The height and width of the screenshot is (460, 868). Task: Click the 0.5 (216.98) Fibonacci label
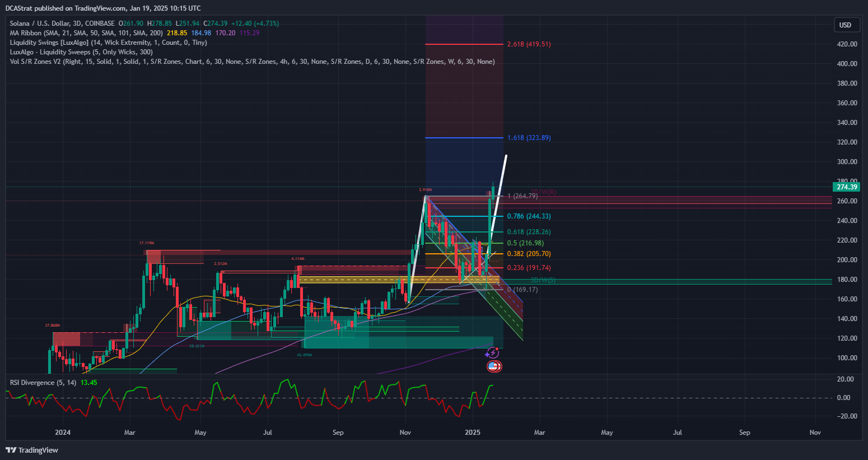click(x=525, y=243)
